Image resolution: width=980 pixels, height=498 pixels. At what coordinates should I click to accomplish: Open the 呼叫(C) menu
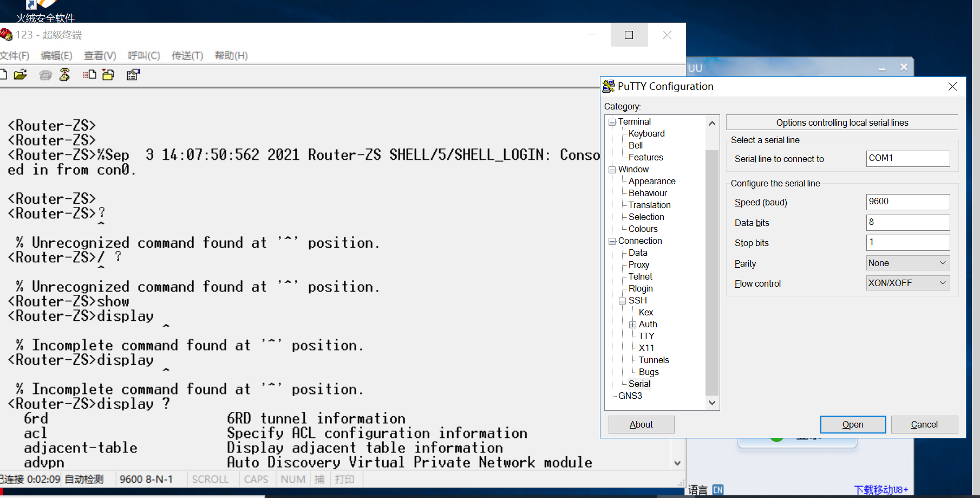(144, 55)
